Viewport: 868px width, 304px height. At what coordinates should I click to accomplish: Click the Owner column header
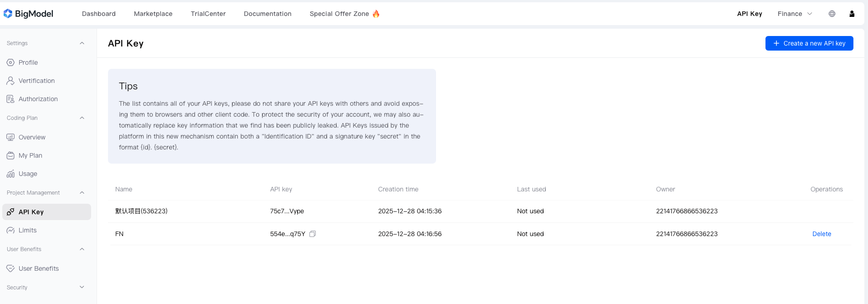[x=666, y=189]
